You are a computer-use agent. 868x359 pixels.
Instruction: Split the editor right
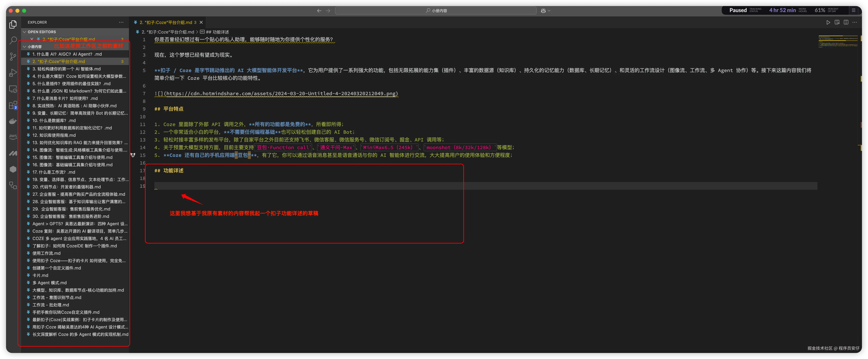pos(846,22)
